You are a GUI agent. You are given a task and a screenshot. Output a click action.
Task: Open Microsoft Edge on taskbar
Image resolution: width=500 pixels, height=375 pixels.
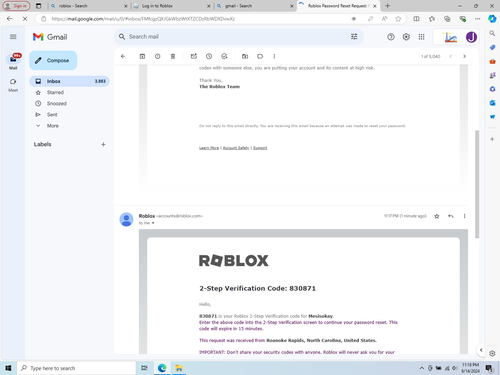tap(162, 368)
